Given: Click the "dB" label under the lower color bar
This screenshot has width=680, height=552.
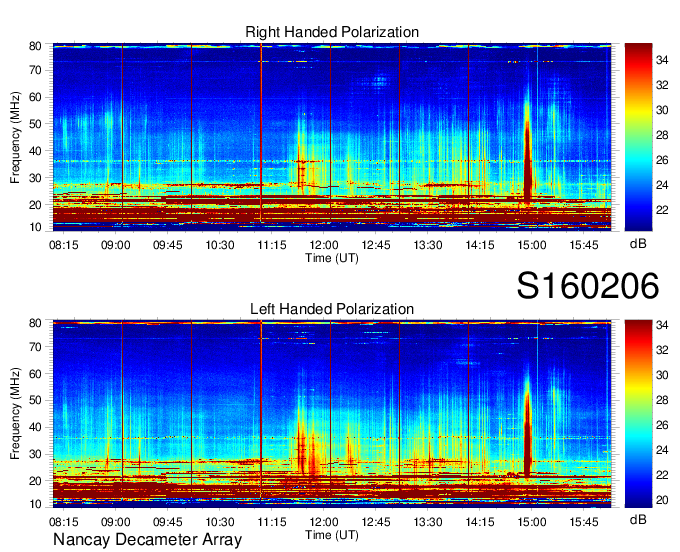Looking at the screenshot, I should [x=638, y=519].
